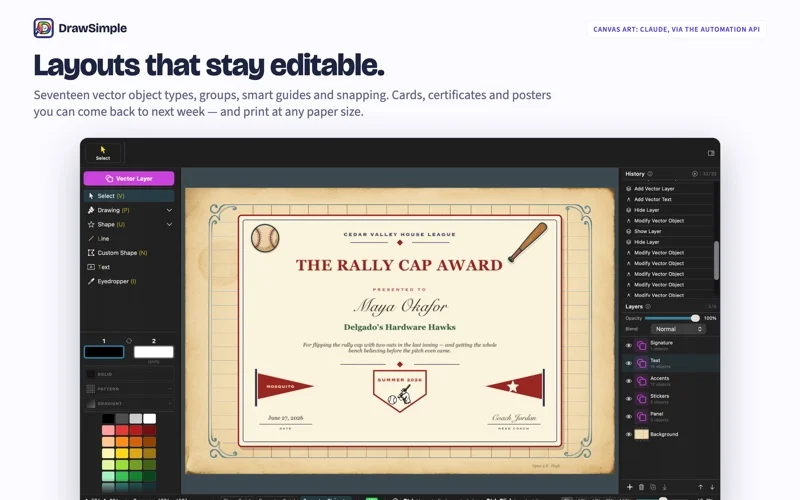The image size is (800, 500).
Task: Delete layer using trash icon
Action: (x=641, y=487)
